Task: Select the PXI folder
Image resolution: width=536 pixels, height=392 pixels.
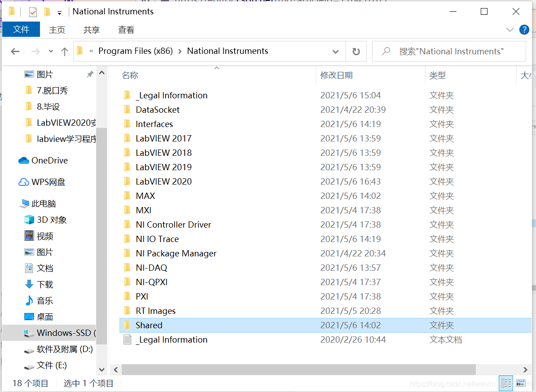Action: click(142, 296)
